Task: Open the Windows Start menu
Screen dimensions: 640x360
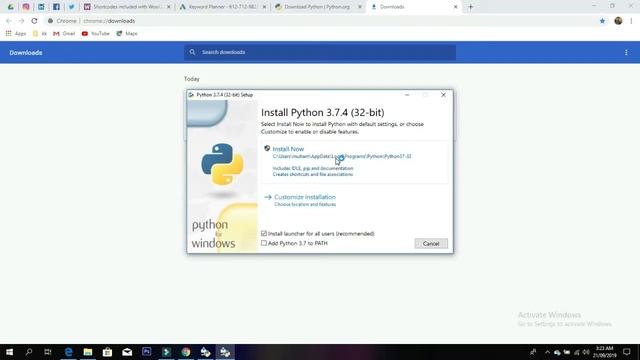Action: (x=9, y=352)
